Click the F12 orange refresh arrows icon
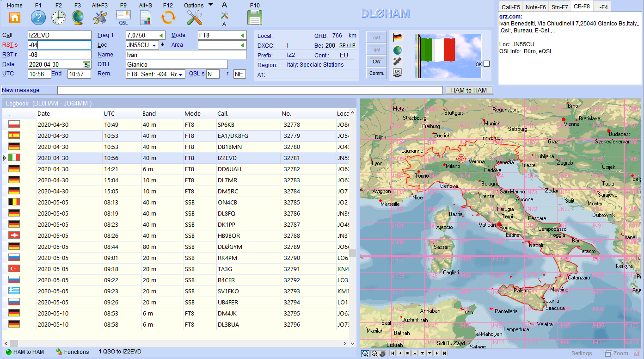644x359 pixels. click(168, 18)
